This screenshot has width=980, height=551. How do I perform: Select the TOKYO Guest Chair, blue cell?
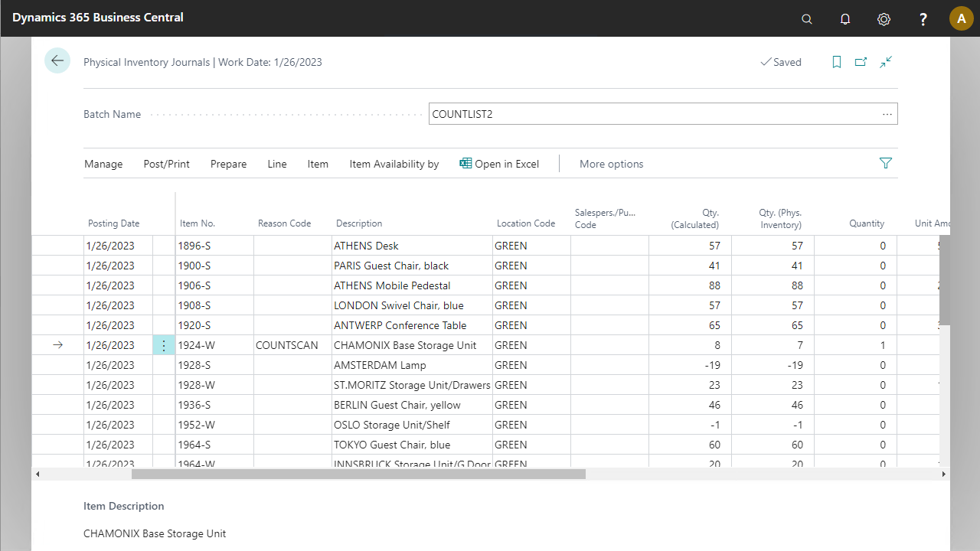[x=412, y=445]
